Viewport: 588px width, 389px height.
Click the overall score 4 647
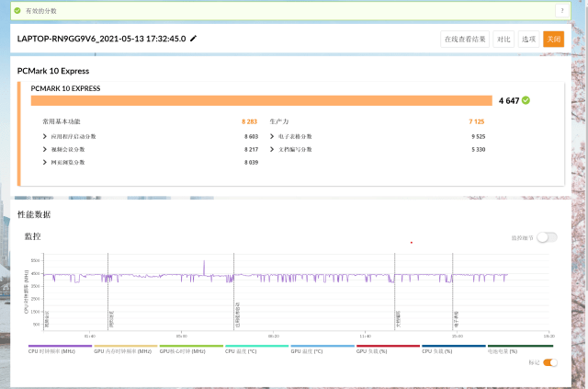(x=509, y=100)
